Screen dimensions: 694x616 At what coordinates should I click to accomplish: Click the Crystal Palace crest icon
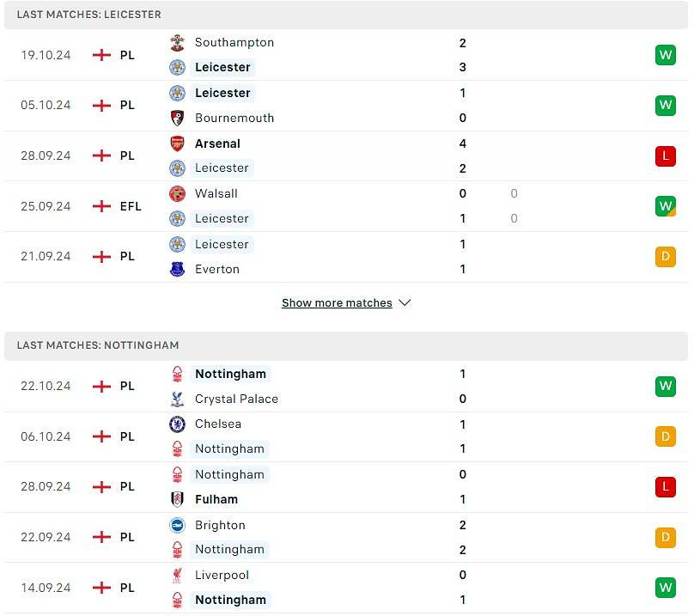click(177, 399)
